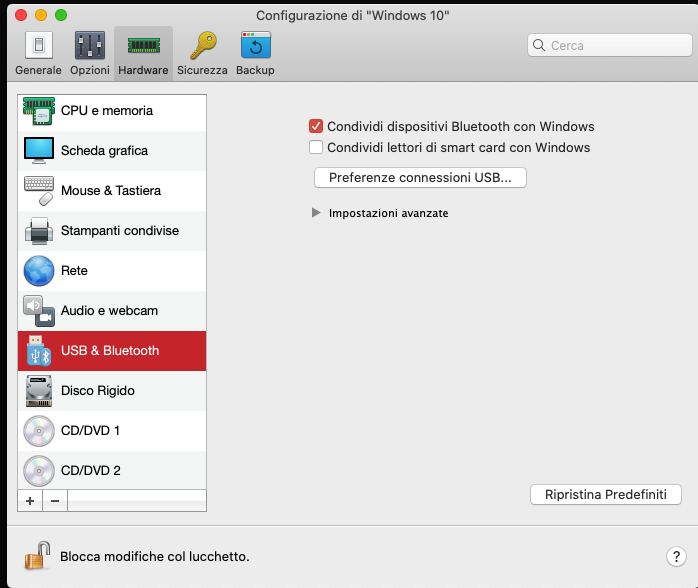The width and height of the screenshot is (698, 588).
Task: Uncheck Condividi dispositivi Bluetooth con Windows
Action: coord(316,126)
